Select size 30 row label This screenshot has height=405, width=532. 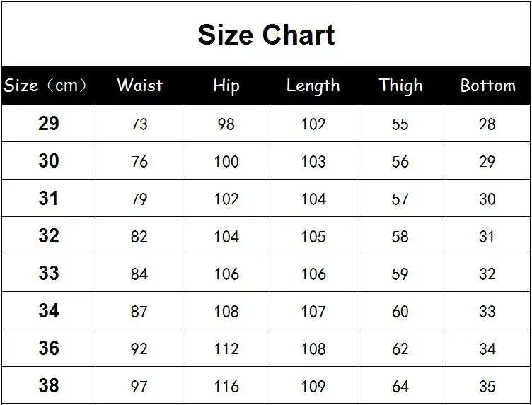49,160
